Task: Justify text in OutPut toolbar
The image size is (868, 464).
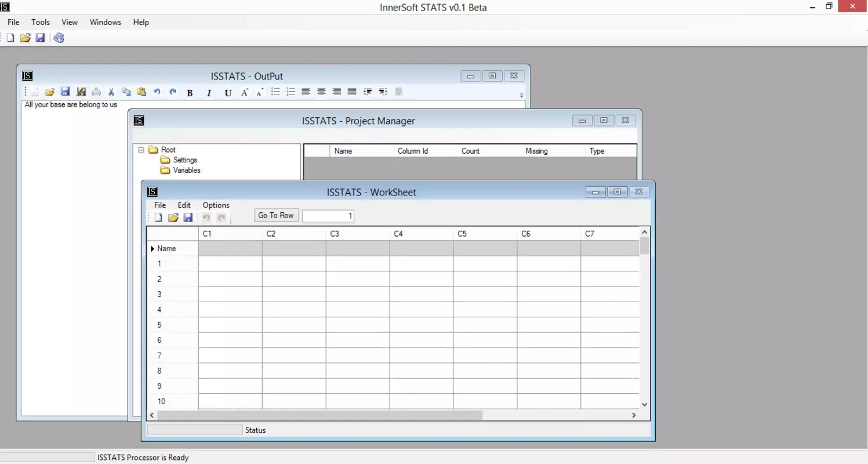Action: pos(352,92)
